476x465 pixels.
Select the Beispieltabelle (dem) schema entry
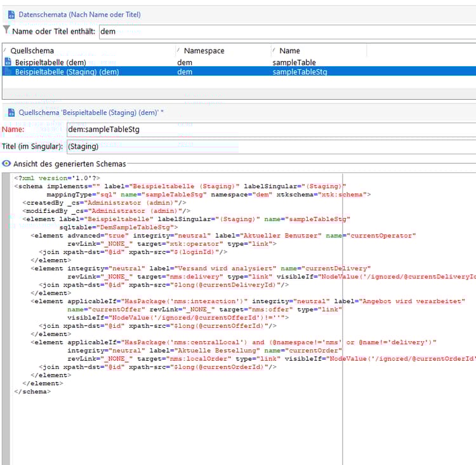click(x=51, y=62)
